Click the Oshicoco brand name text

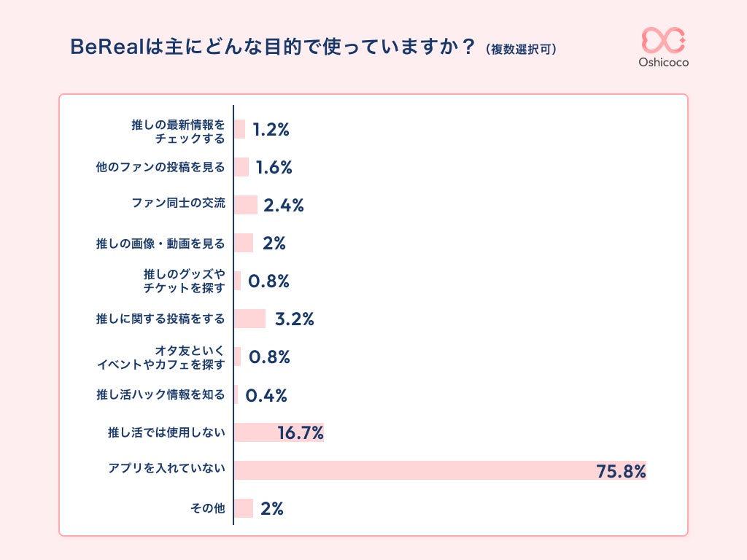click(663, 63)
